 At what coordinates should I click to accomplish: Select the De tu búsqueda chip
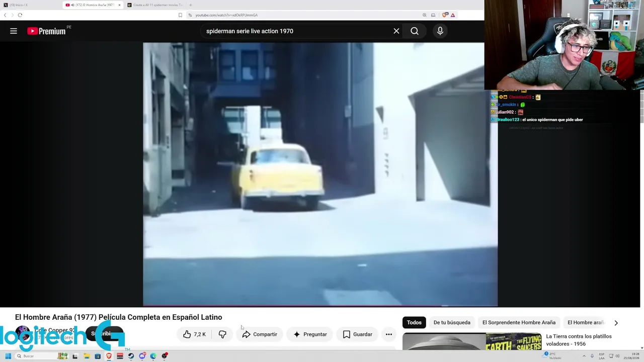coord(452,323)
